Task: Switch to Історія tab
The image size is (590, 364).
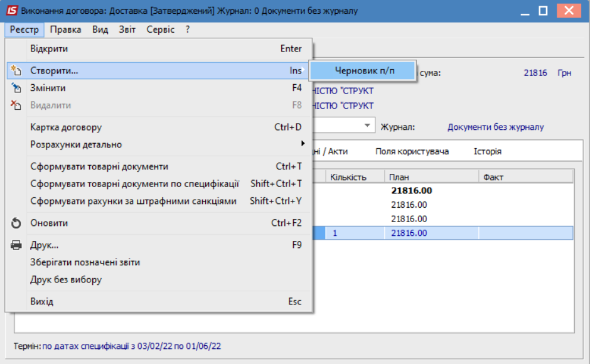Action: [x=487, y=151]
